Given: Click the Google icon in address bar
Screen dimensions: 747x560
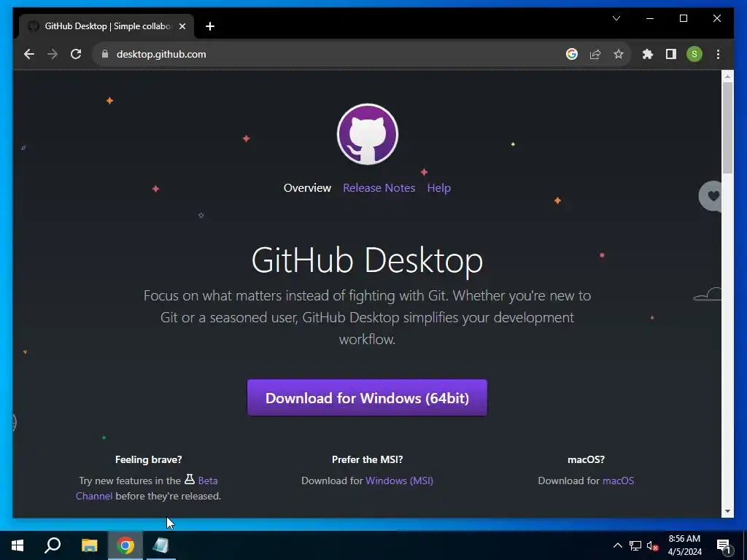Looking at the screenshot, I should click(572, 54).
